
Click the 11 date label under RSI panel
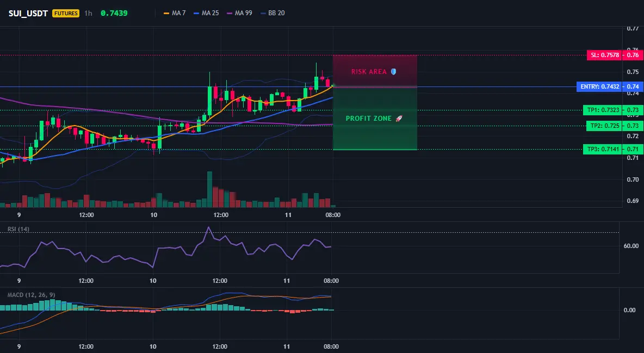[x=287, y=281]
